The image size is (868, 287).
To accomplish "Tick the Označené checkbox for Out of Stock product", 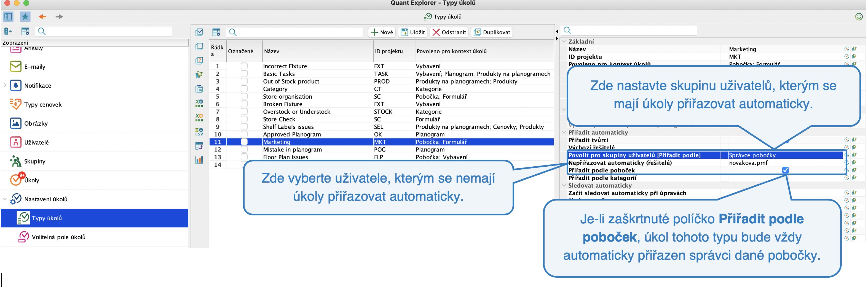I will coord(244,81).
